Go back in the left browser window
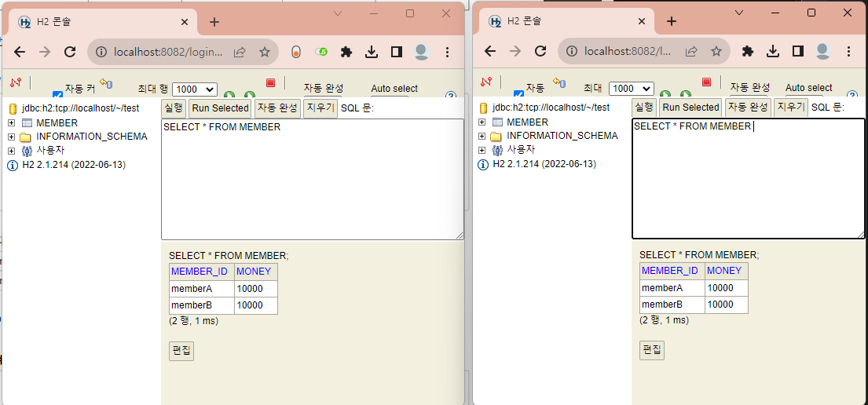868x405 pixels. (20, 52)
